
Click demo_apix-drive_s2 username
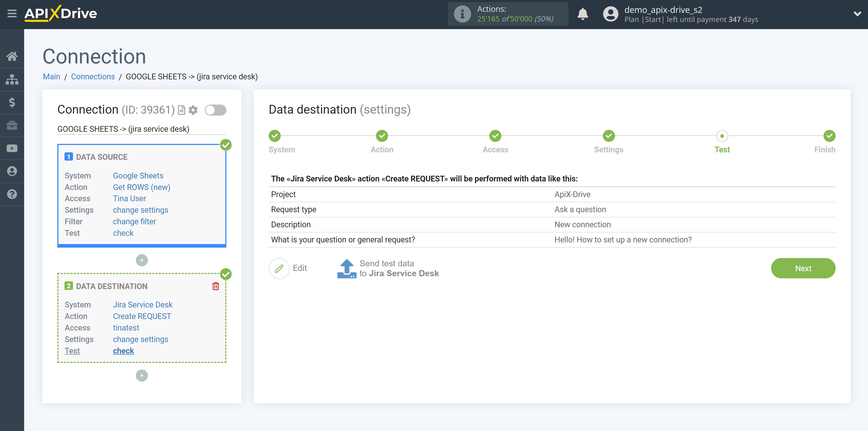click(x=663, y=10)
